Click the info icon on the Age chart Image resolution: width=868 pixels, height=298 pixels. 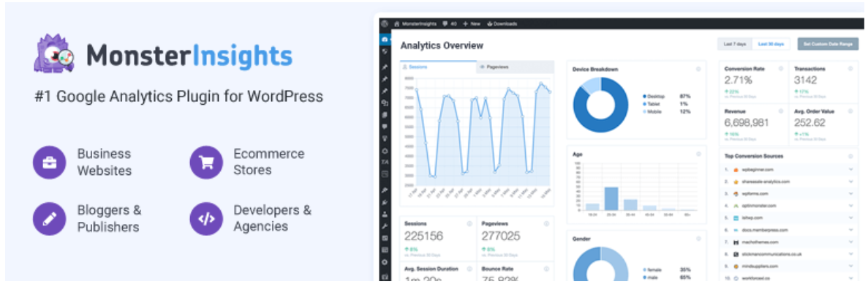pyautogui.click(x=698, y=154)
